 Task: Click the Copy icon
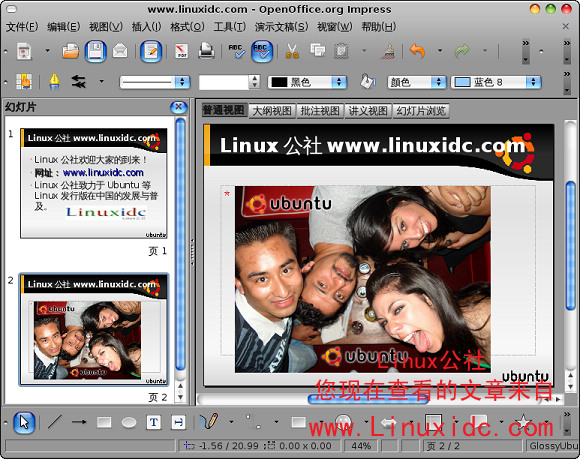pos(317,50)
